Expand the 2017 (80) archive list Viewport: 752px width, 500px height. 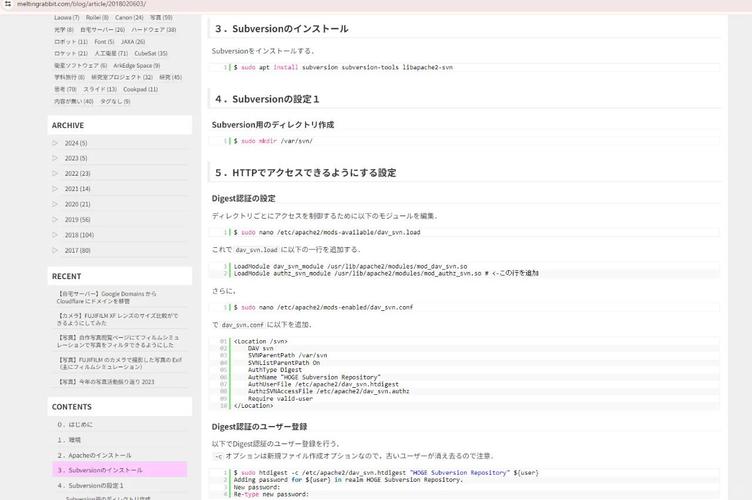point(58,250)
